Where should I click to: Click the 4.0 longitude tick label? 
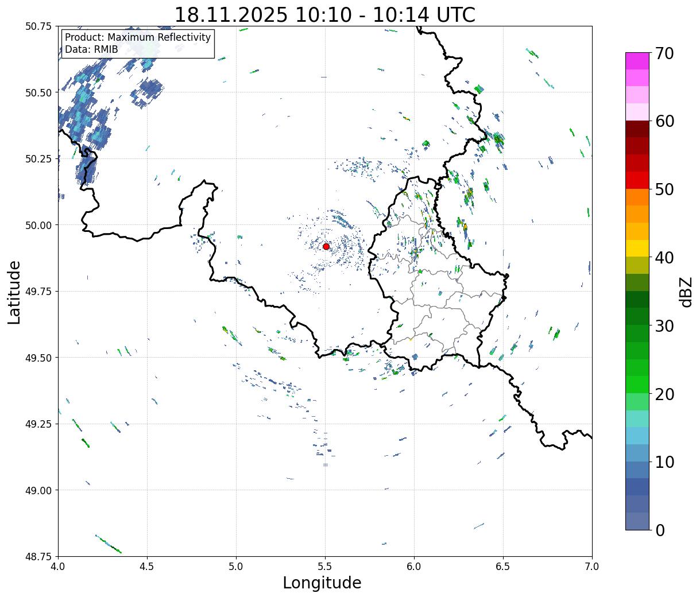58,567
